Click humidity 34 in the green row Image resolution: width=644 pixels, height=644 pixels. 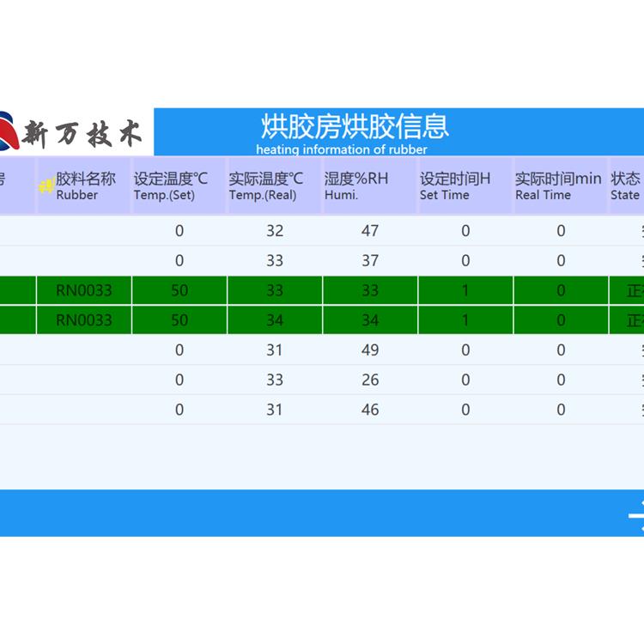click(x=370, y=320)
